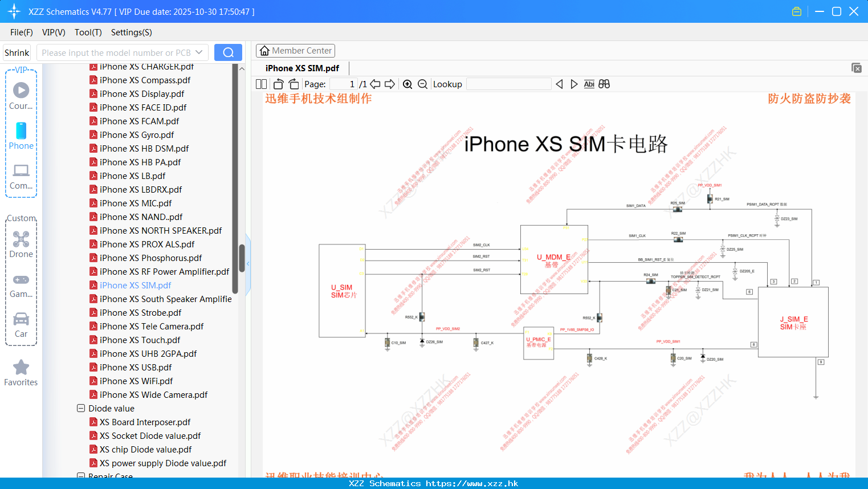Collapse the Repair Case folder
The height and width of the screenshot is (489, 868).
coord(81,476)
